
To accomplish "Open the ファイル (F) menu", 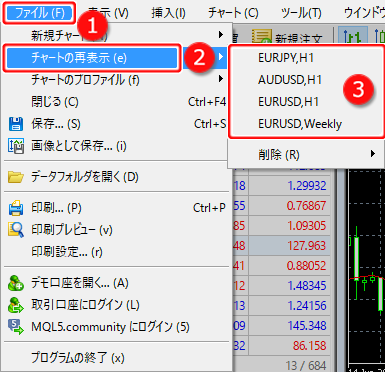I will 40,13.
